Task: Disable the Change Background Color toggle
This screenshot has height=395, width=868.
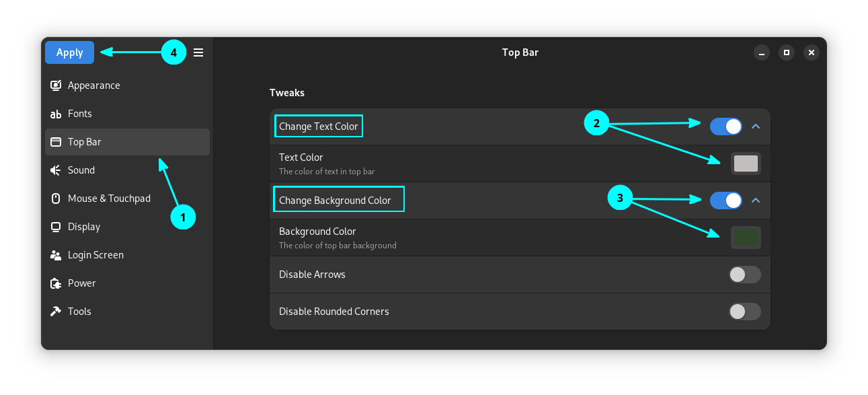Action: (725, 201)
